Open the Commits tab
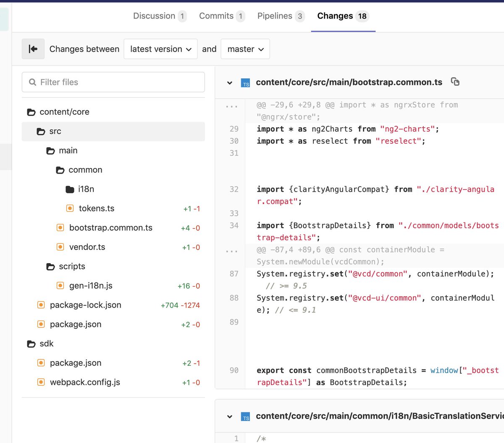 (x=222, y=16)
